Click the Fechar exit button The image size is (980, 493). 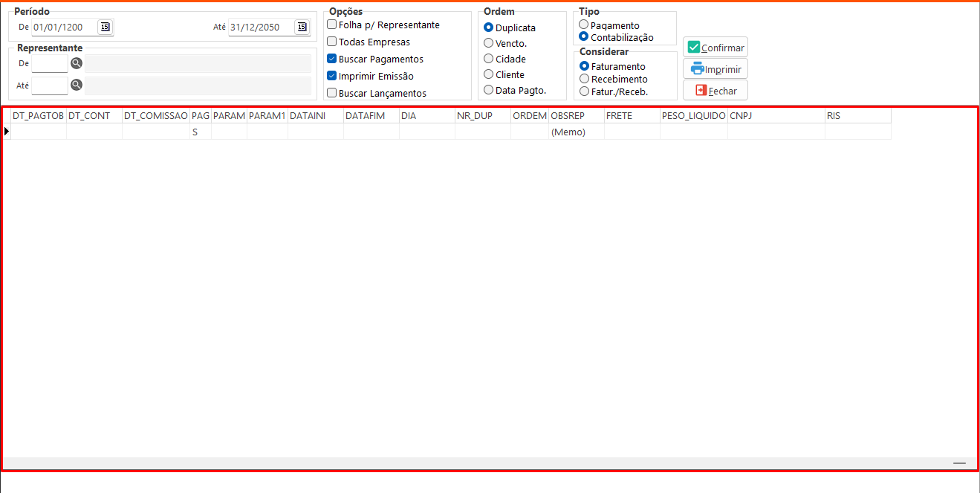(x=715, y=91)
